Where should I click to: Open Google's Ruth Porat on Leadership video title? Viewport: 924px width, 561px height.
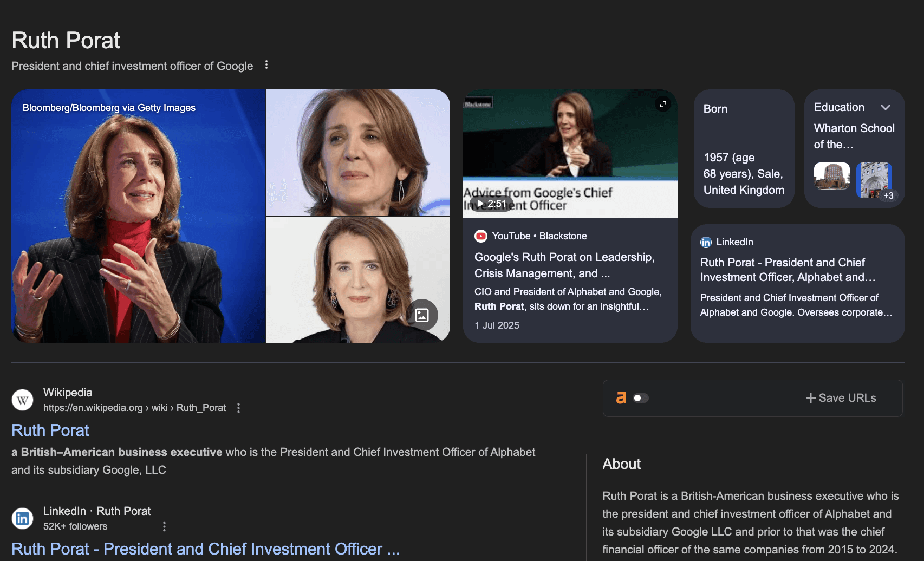click(x=564, y=265)
